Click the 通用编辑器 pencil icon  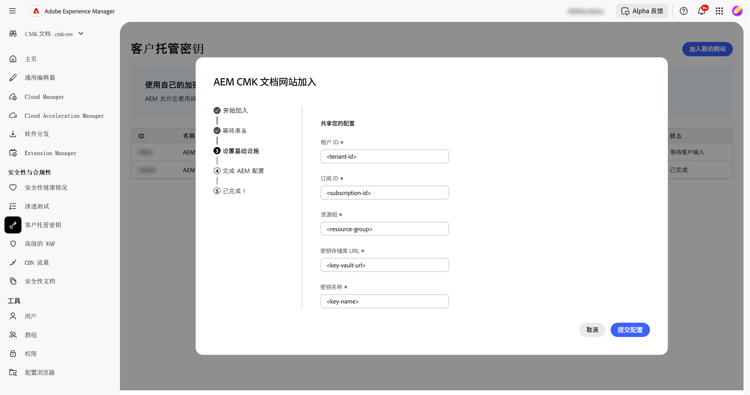coord(13,77)
